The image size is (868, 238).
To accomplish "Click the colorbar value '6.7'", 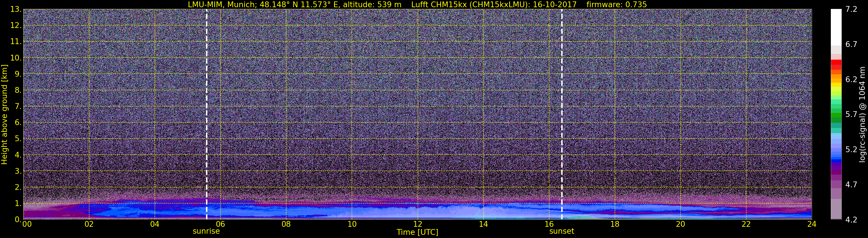I will tap(851, 44).
